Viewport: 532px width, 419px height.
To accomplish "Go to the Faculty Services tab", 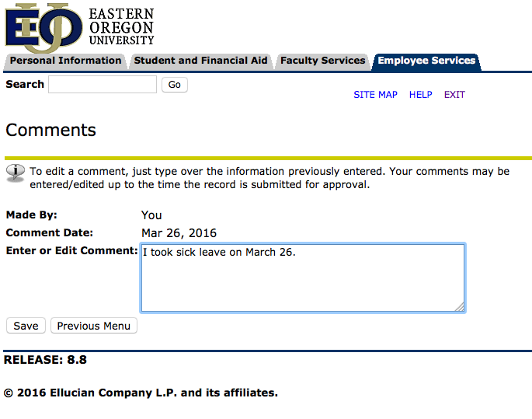I will [322, 61].
